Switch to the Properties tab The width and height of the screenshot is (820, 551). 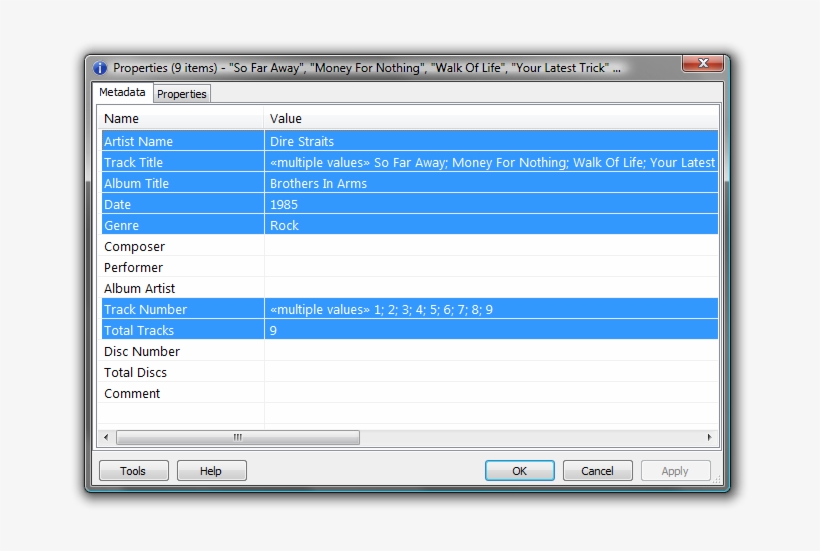182,94
